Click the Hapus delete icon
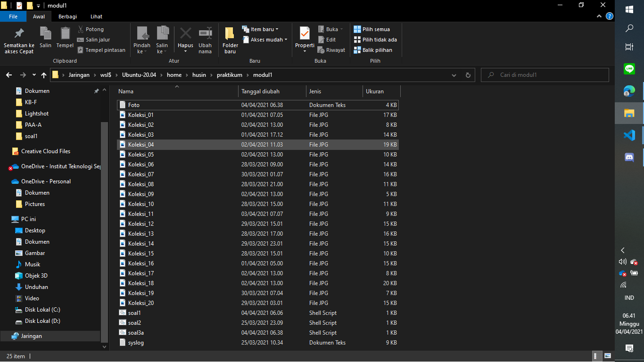This screenshot has height=362, width=644. click(x=185, y=40)
